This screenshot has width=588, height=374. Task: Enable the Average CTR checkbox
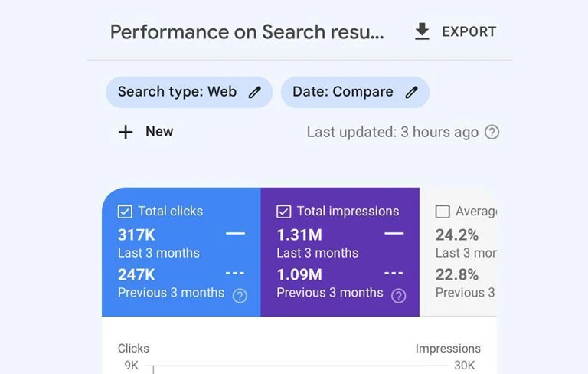point(443,212)
